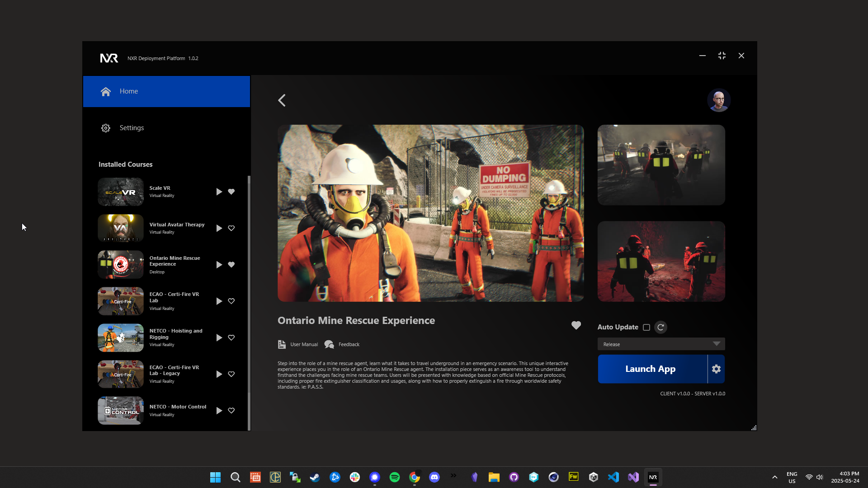
Task: Favorite the Virtual Avatar Therapy course
Action: [x=231, y=228]
